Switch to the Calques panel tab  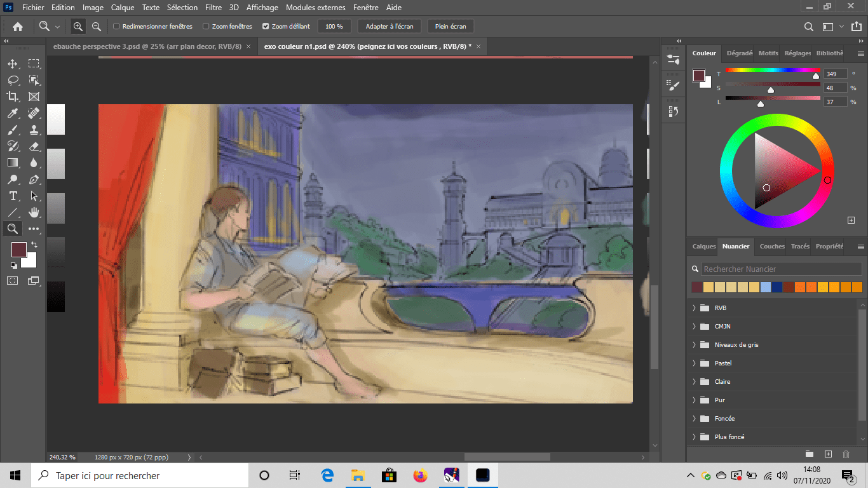(x=703, y=247)
